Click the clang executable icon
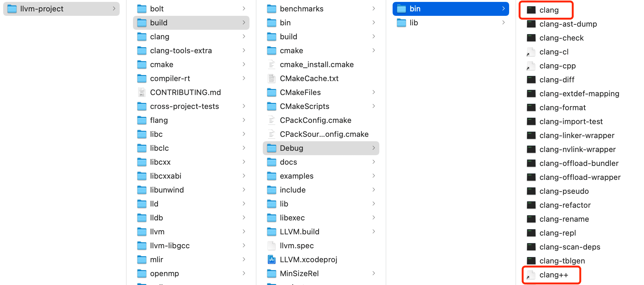Viewport: 644px width, 285px height. coord(531,10)
